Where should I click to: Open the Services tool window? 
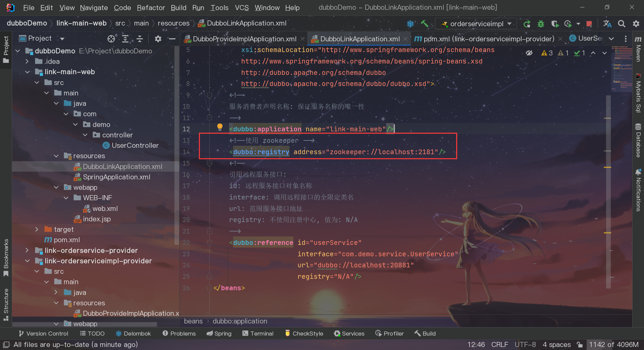tap(349, 334)
